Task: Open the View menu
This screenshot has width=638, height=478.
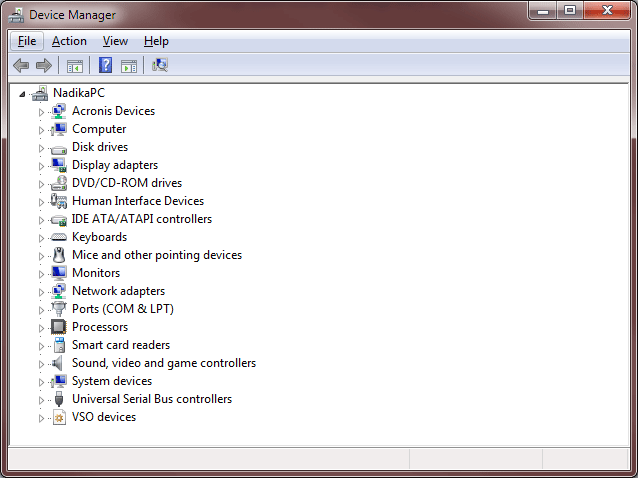Action: coord(115,41)
